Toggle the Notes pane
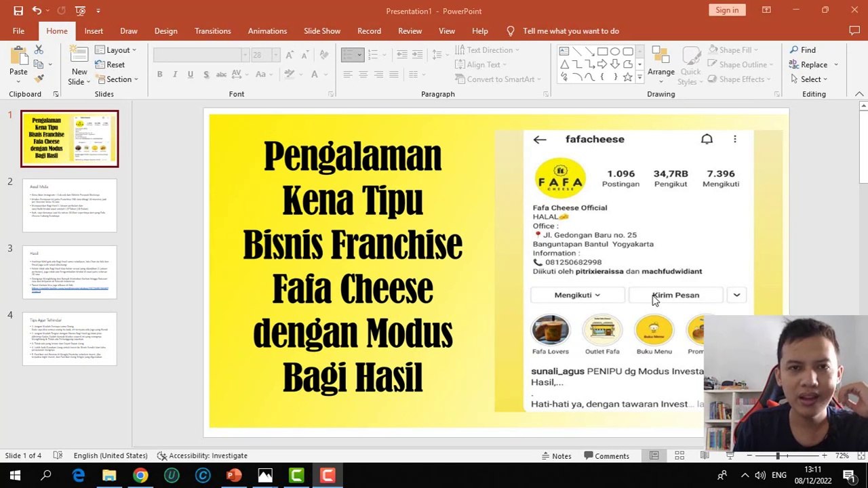The image size is (868, 488). click(555, 455)
